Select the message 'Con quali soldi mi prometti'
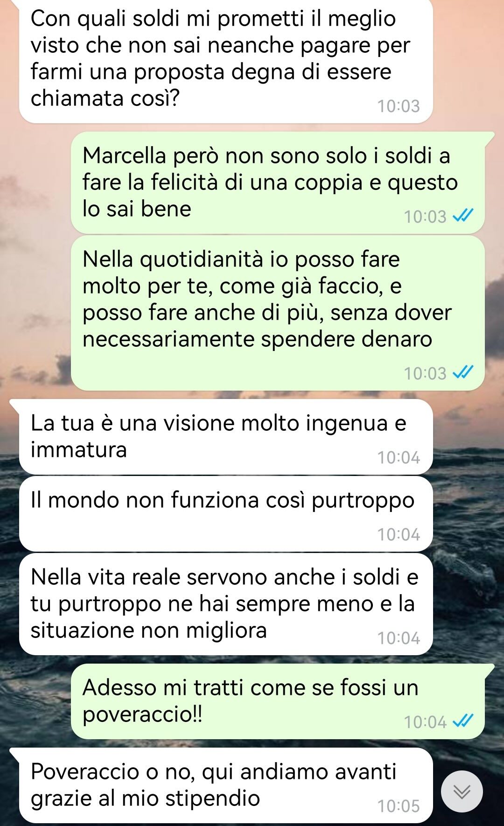Image resolution: width=504 pixels, height=826 pixels. pos(226,61)
